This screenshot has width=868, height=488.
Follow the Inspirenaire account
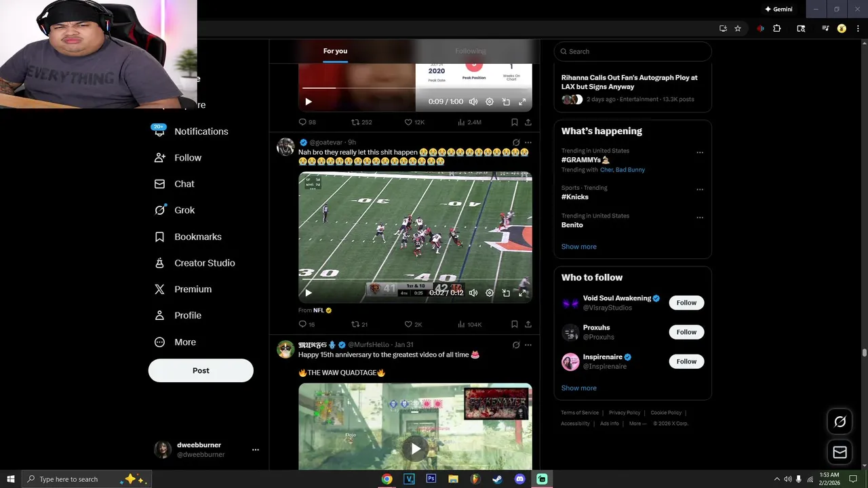pyautogui.click(x=686, y=361)
